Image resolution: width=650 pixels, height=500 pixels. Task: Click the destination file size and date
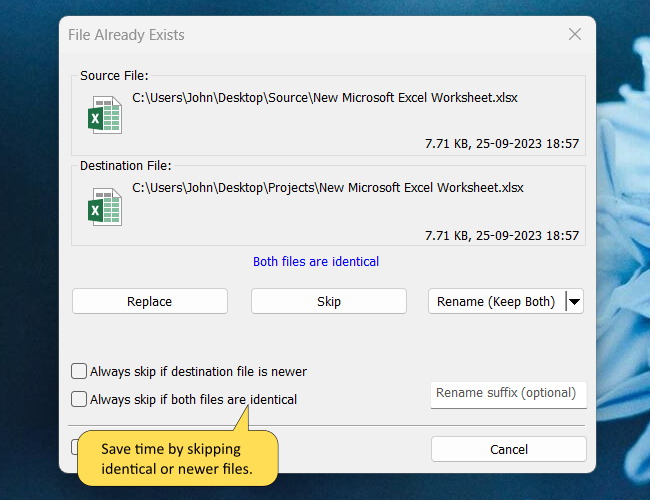[502, 236]
